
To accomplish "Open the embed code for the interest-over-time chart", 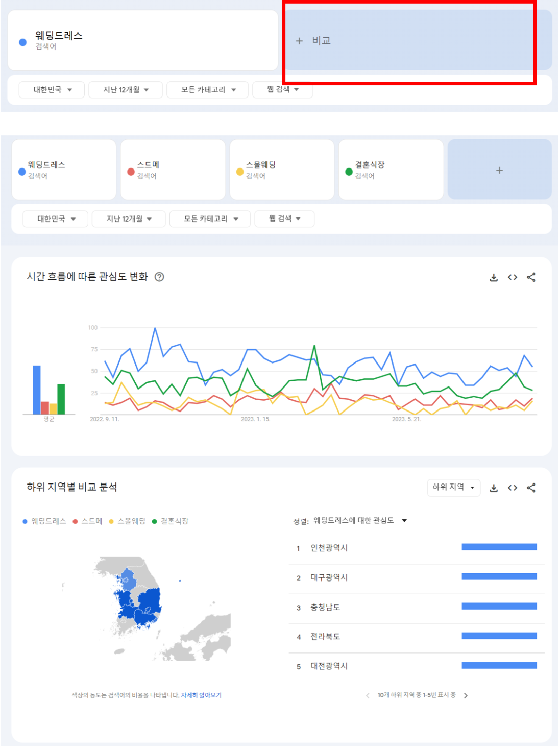I will click(x=513, y=278).
